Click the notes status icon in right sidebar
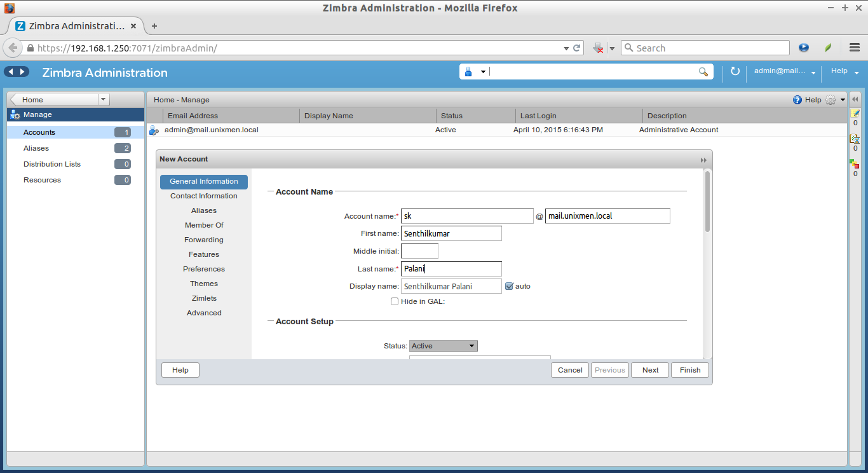Screen dimensions: 868x473 point(855,113)
